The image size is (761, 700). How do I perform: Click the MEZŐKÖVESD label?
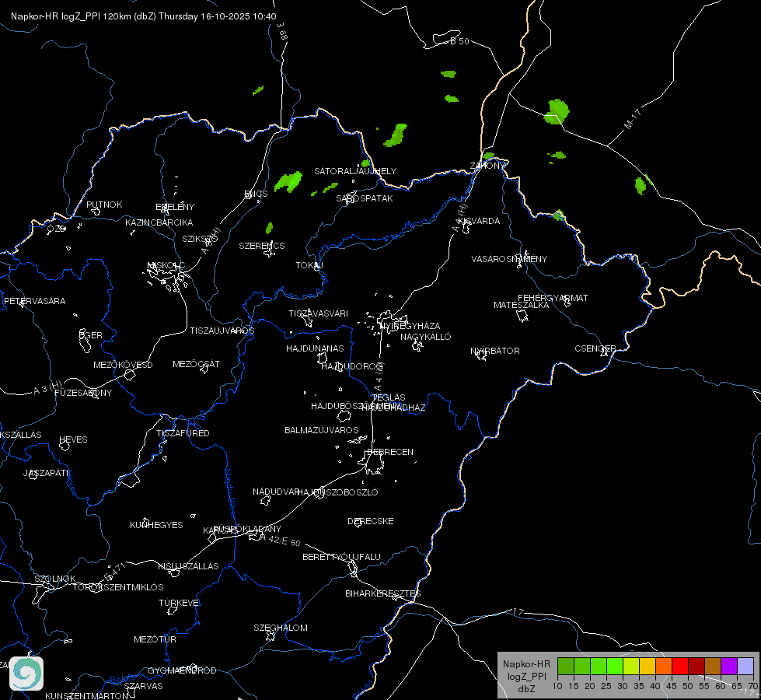coord(123,365)
